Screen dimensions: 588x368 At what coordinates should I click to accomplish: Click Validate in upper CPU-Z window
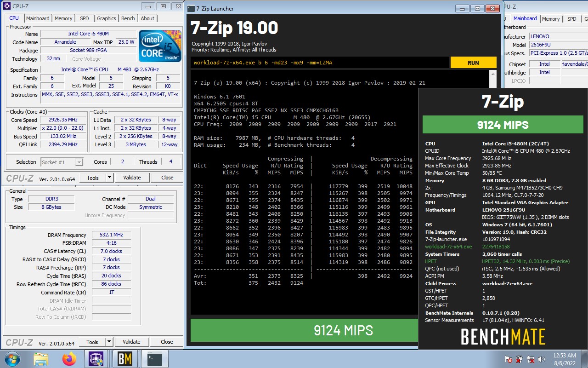coord(132,178)
